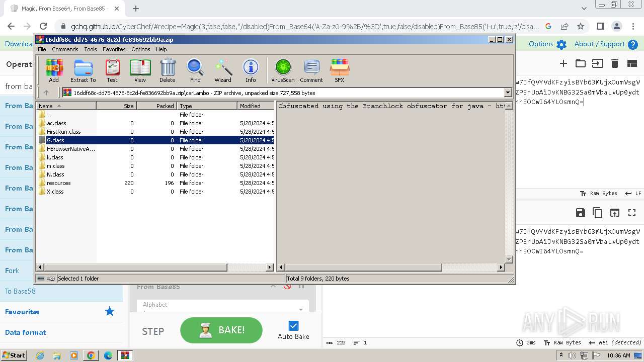
Task: Create SFX self-extracting archive
Action: (x=340, y=70)
